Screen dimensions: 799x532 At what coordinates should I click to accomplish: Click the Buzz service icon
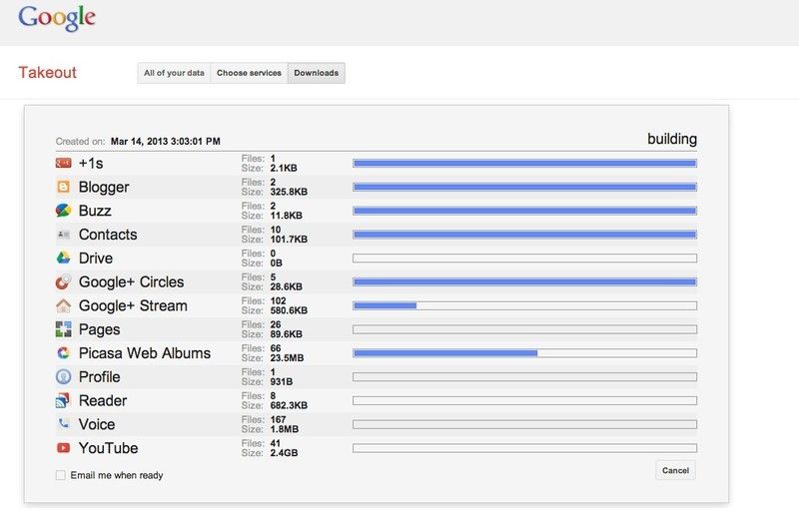[63, 211]
